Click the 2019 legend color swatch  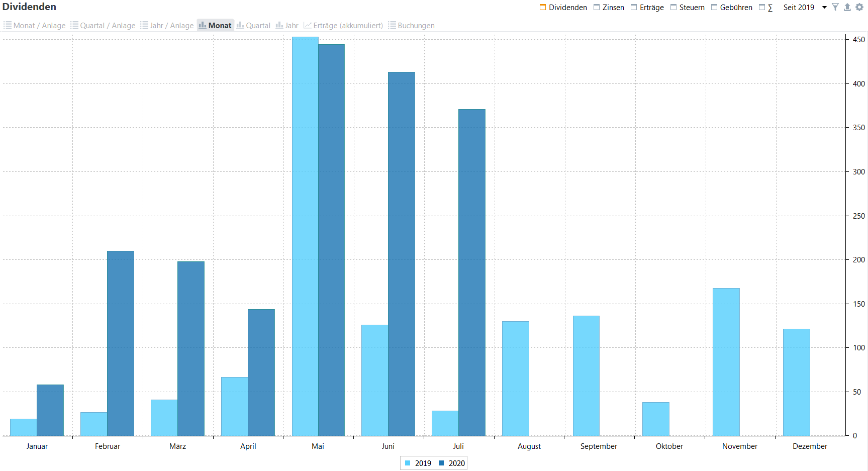click(x=408, y=463)
